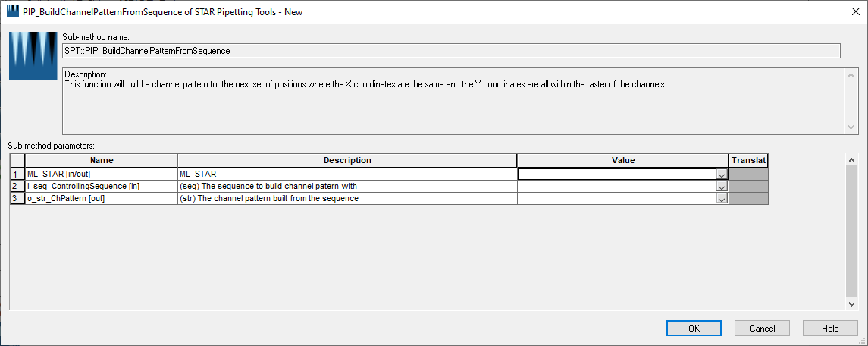Click the Value column header

pyautogui.click(x=623, y=160)
